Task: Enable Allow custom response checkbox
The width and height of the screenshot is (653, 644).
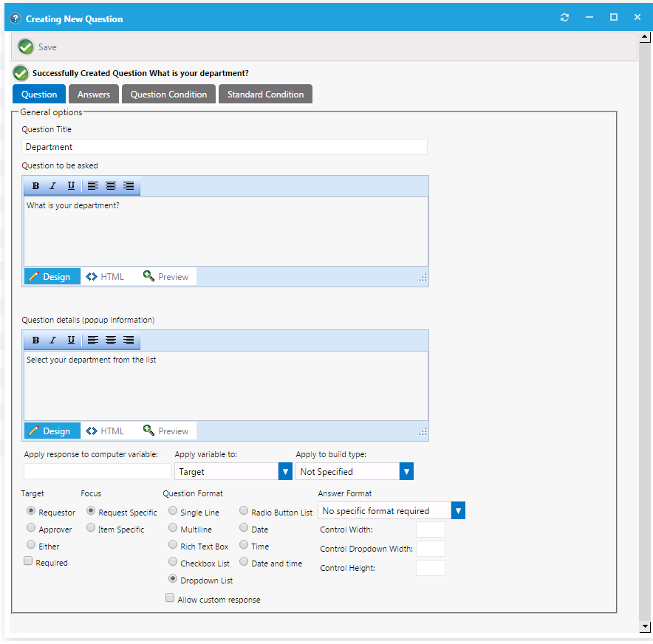Action: [x=170, y=599]
